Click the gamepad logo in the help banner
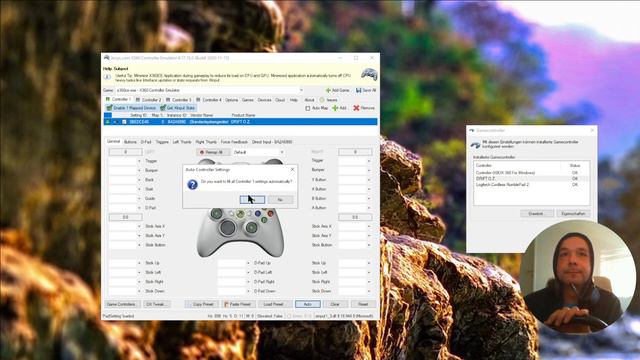Image resolution: width=640 pixels, height=360 pixels. point(369,75)
